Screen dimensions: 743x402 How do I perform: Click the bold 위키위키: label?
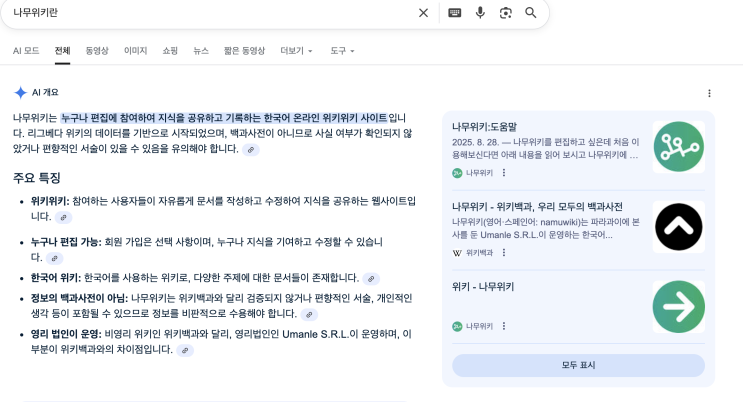50,201
